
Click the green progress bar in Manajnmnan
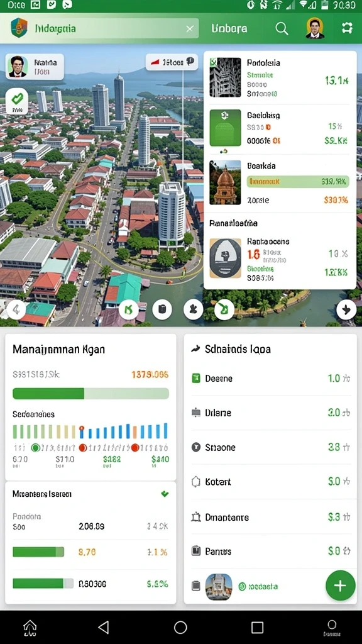(90, 394)
